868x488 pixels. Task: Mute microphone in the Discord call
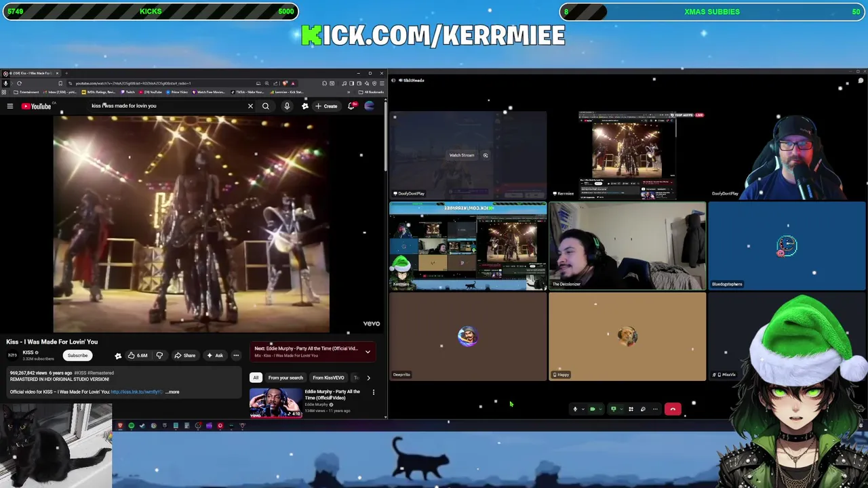(x=575, y=409)
